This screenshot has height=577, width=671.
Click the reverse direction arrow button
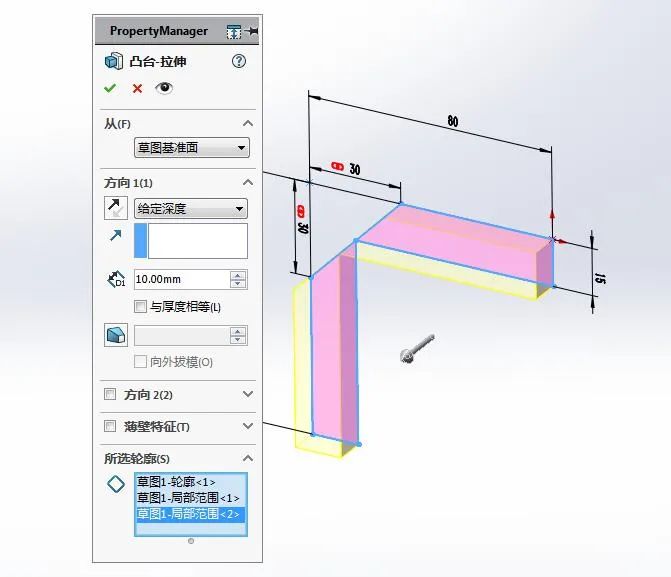tap(116, 208)
